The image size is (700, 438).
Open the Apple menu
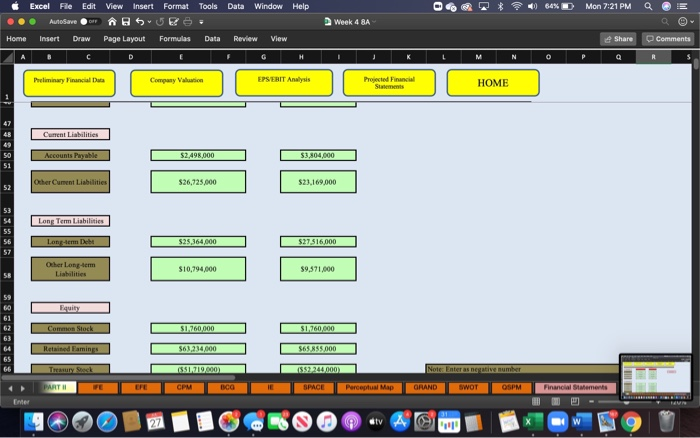15,6
